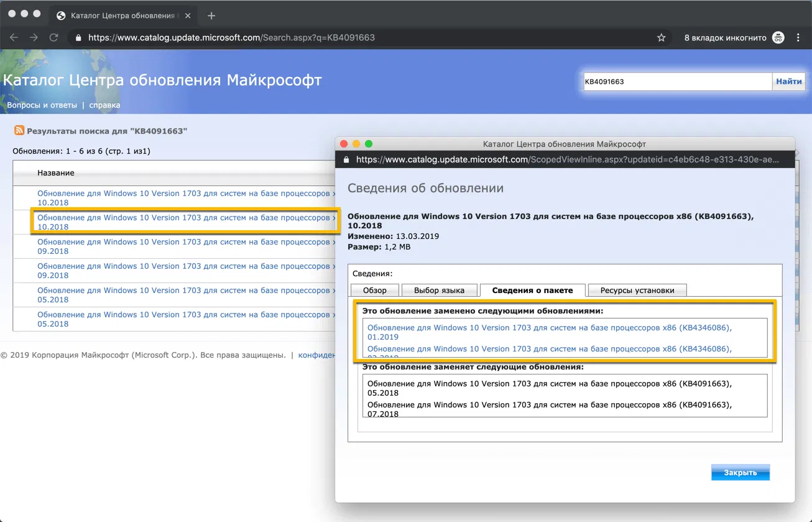Switch to the Обзор tab
The height and width of the screenshot is (522, 812).
click(374, 290)
